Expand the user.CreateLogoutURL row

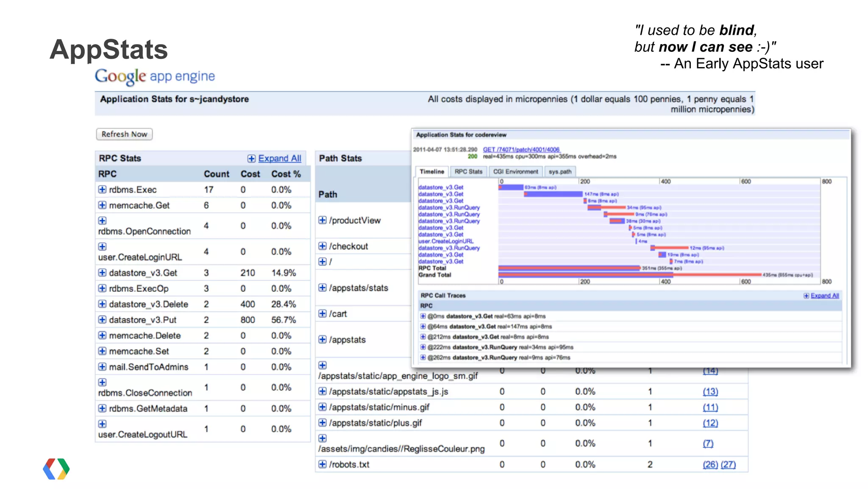[x=102, y=424]
